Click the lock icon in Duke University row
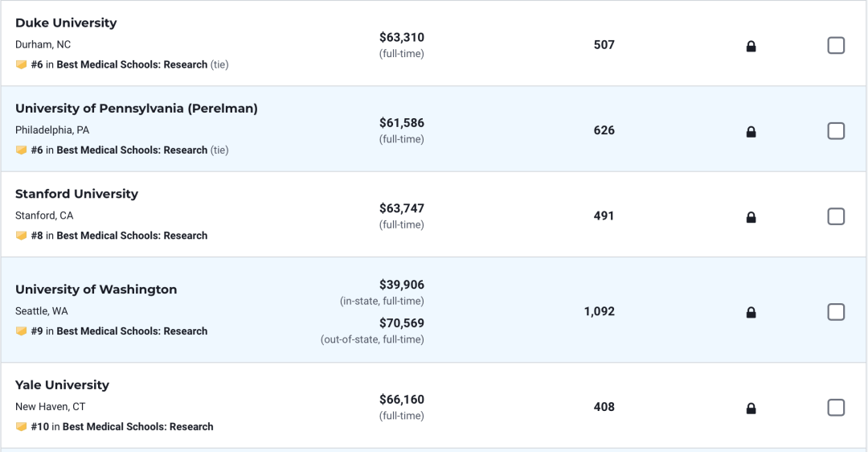This screenshot has width=868, height=452. point(751,46)
